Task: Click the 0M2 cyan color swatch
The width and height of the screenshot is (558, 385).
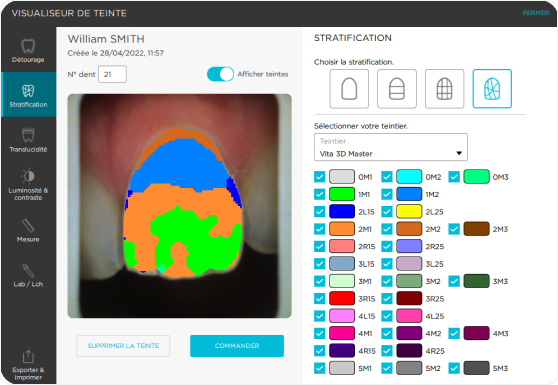Action: click(x=409, y=177)
